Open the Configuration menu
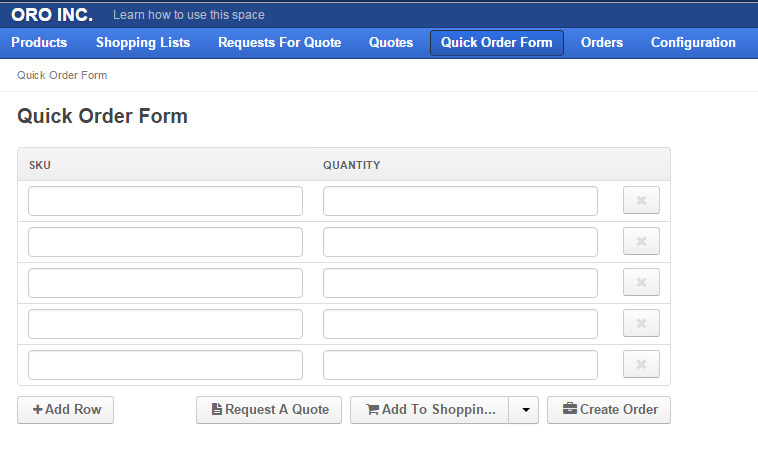This screenshot has width=758, height=467. coord(693,43)
